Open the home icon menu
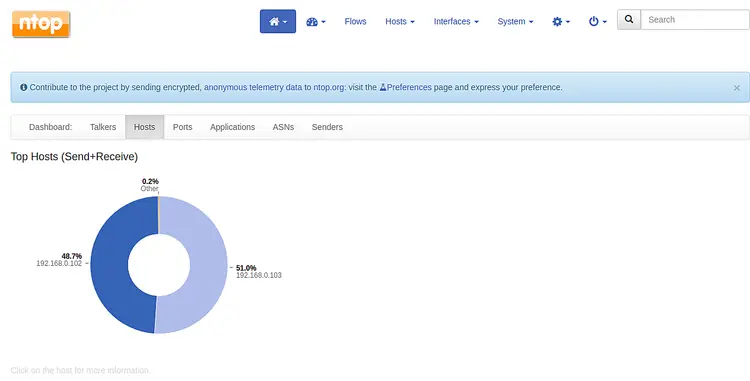Image resolution: width=750 pixels, height=381 pixels. coord(278,22)
